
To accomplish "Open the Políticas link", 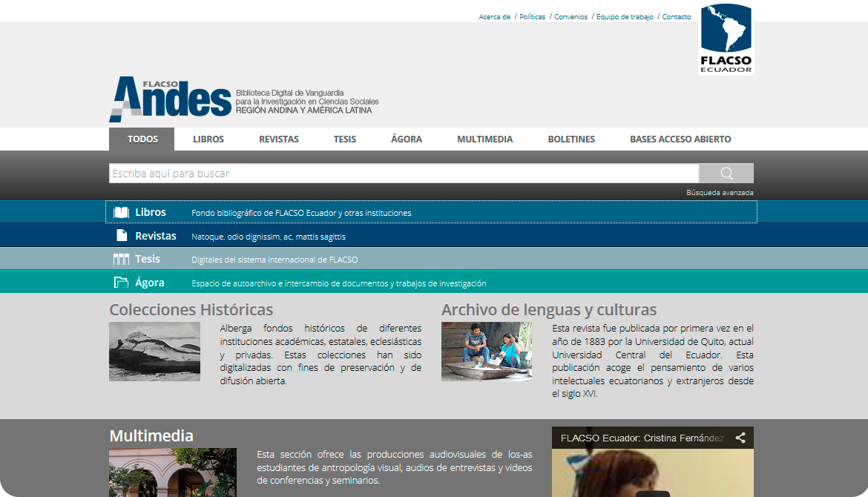I will coord(532,16).
